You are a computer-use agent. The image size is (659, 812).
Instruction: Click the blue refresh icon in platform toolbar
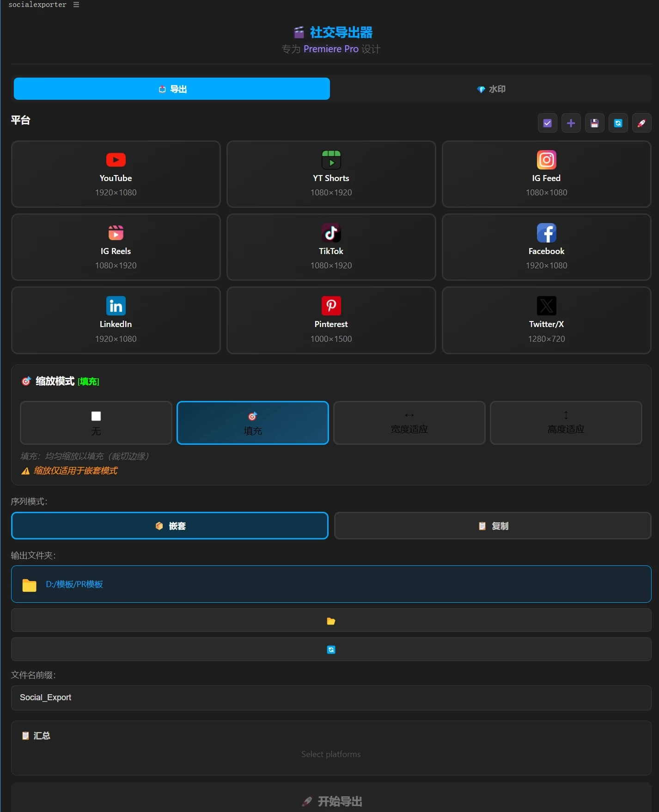click(x=618, y=123)
